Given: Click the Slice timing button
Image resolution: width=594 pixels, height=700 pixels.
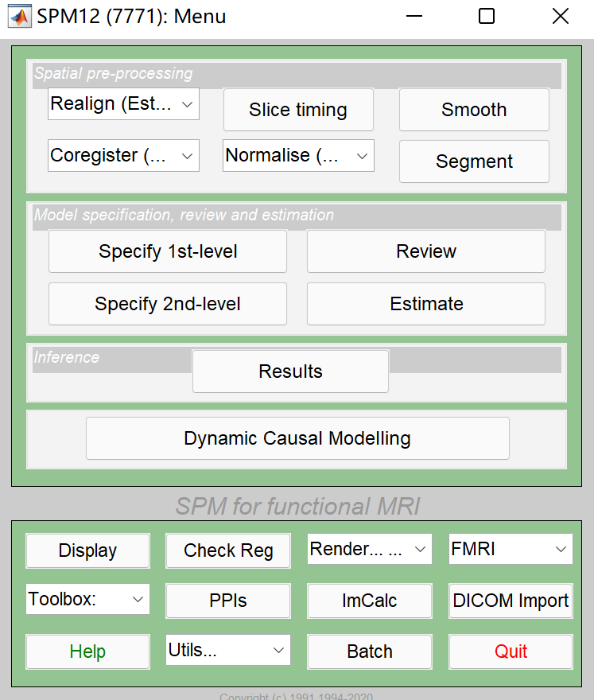Looking at the screenshot, I should click(x=298, y=110).
